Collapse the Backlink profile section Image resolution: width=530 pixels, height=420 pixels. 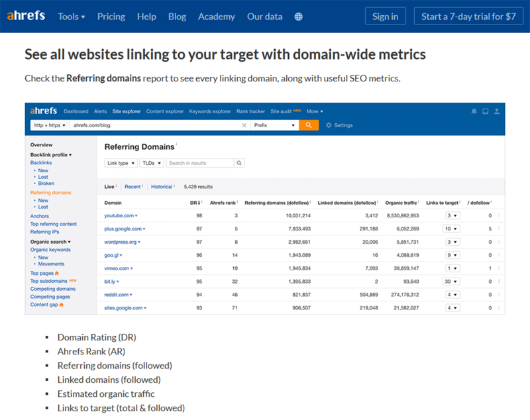pyautogui.click(x=51, y=155)
